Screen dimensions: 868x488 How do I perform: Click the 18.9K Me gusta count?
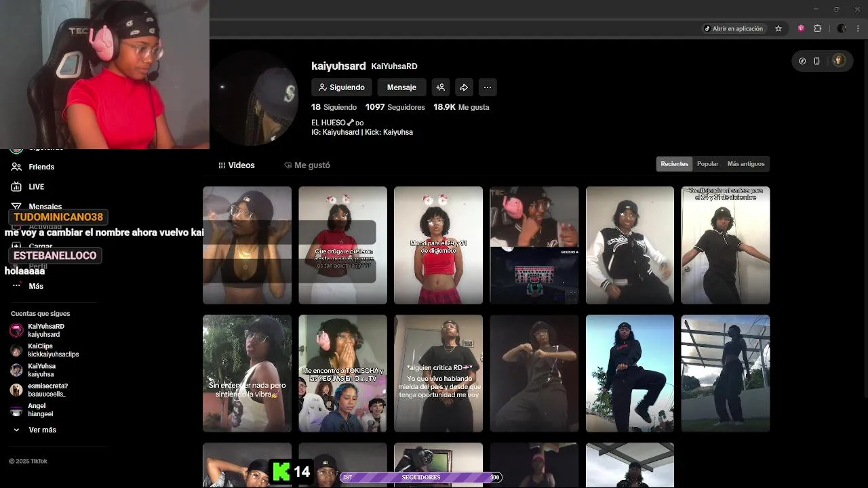point(461,107)
